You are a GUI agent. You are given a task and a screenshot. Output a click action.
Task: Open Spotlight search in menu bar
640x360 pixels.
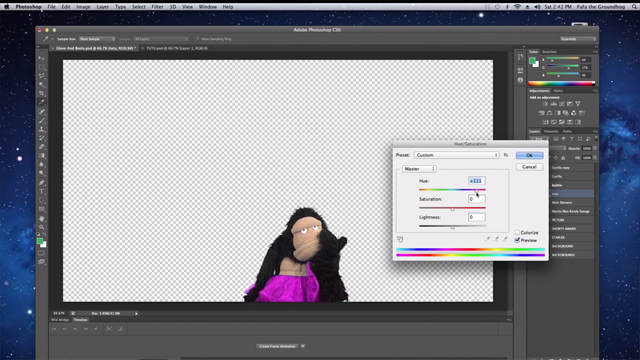[634, 7]
